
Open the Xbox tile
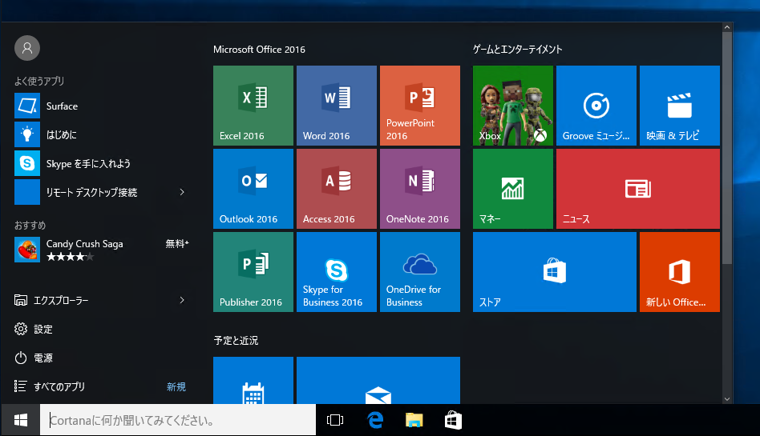point(513,106)
